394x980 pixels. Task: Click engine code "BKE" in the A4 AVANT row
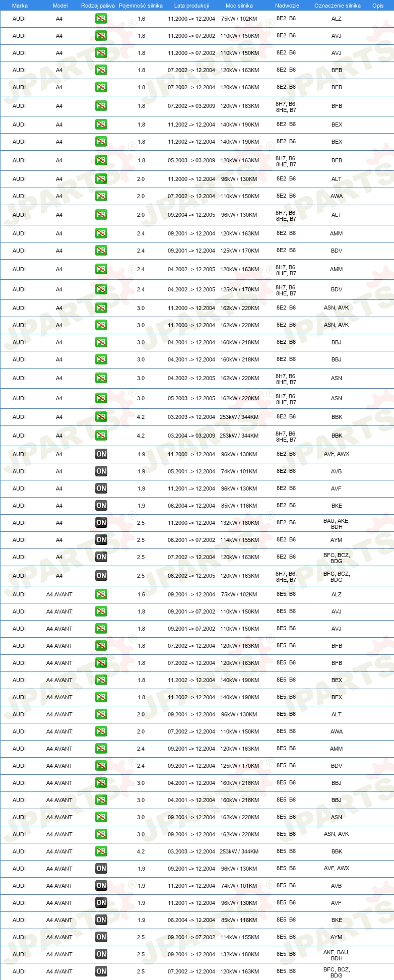337,920
